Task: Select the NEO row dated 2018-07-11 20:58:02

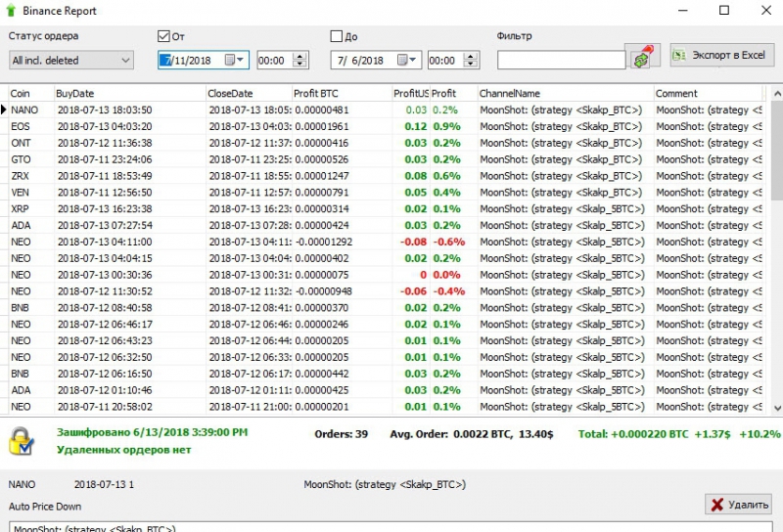Action: [x=386, y=406]
